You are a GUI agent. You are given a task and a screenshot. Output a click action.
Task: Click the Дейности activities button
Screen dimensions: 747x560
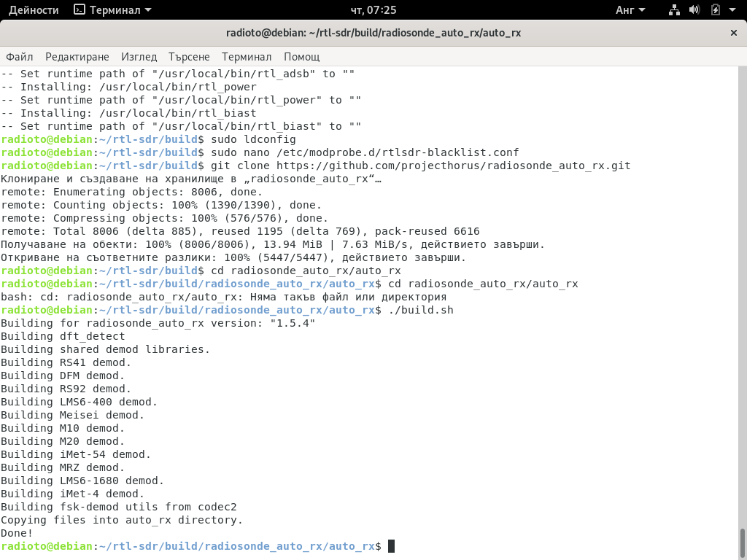tap(34, 10)
